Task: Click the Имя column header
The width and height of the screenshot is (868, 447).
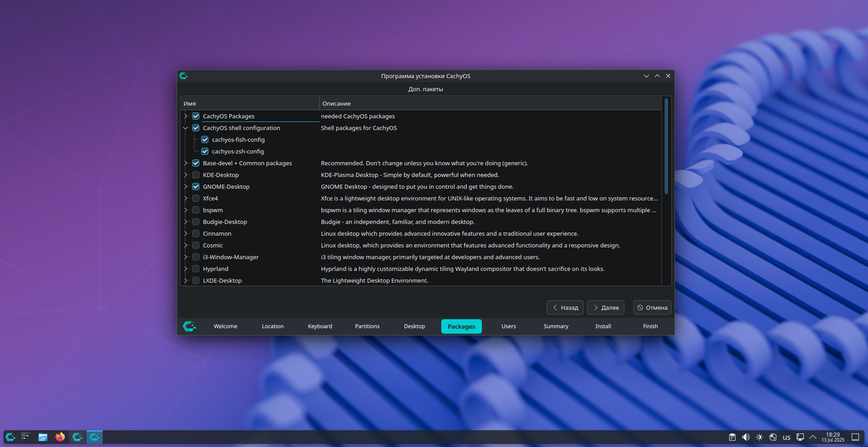Action: [250, 104]
